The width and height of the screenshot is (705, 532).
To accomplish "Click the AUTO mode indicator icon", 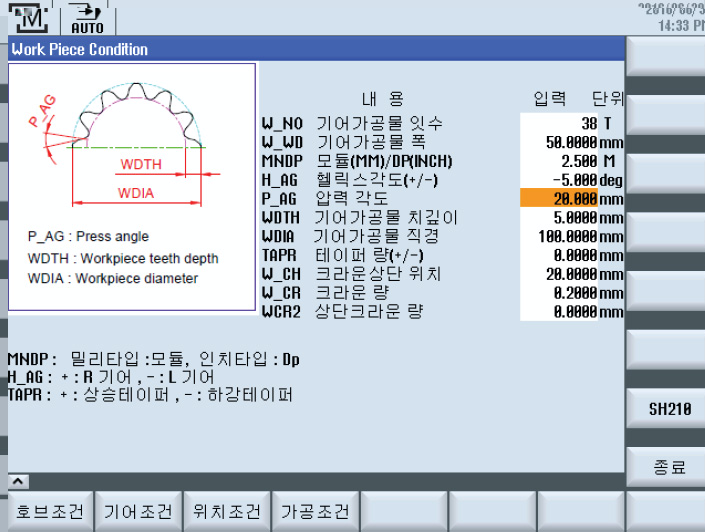I will pyautogui.click(x=88, y=20).
